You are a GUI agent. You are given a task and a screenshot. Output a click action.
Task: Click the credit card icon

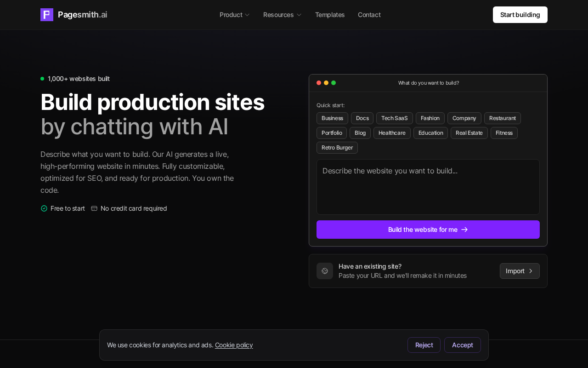point(94,208)
